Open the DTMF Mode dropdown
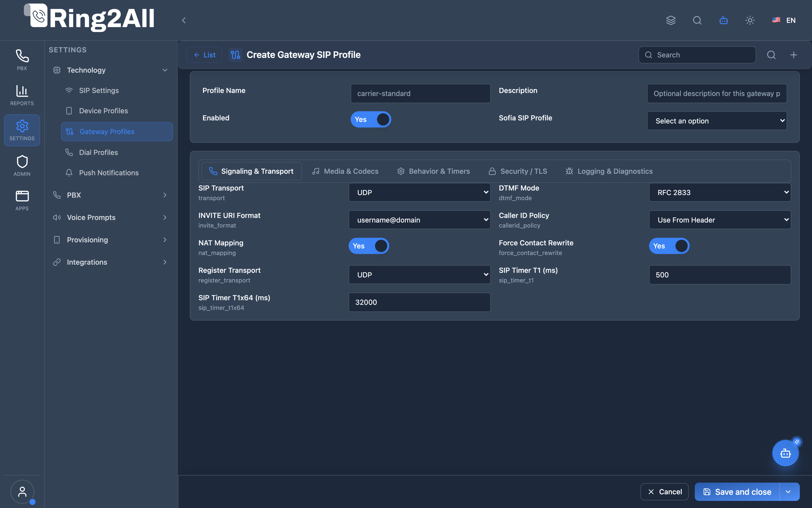This screenshot has width=812, height=508. (720, 192)
